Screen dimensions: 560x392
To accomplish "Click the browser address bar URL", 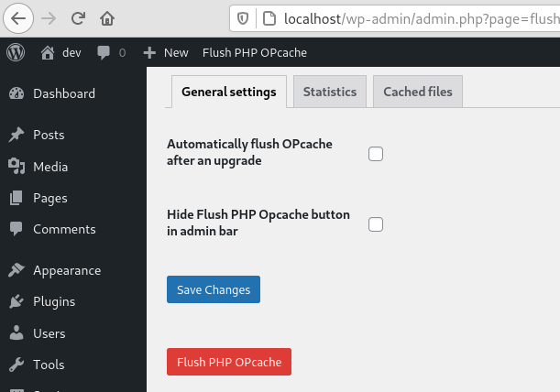I will point(422,18).
